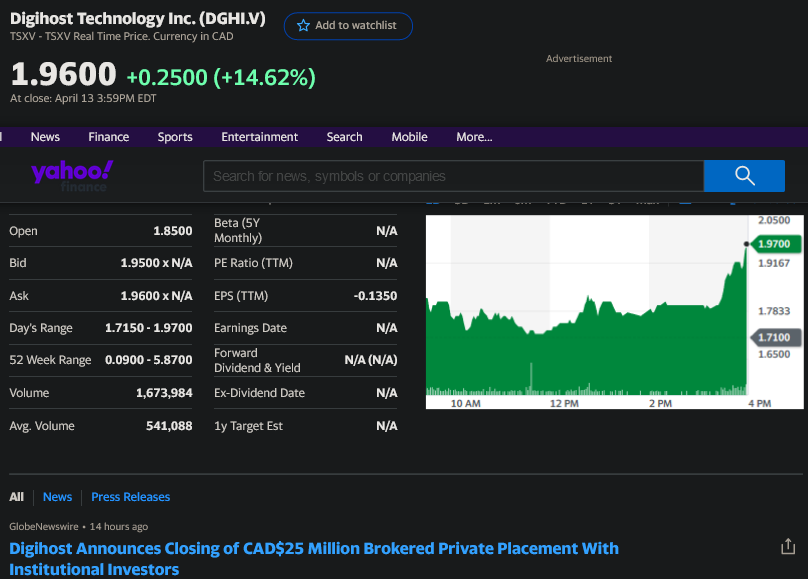Click the green 1.9700 current price marker
Image resolution: width=808 pixels, height=579 pixels.
coord(774,244)
